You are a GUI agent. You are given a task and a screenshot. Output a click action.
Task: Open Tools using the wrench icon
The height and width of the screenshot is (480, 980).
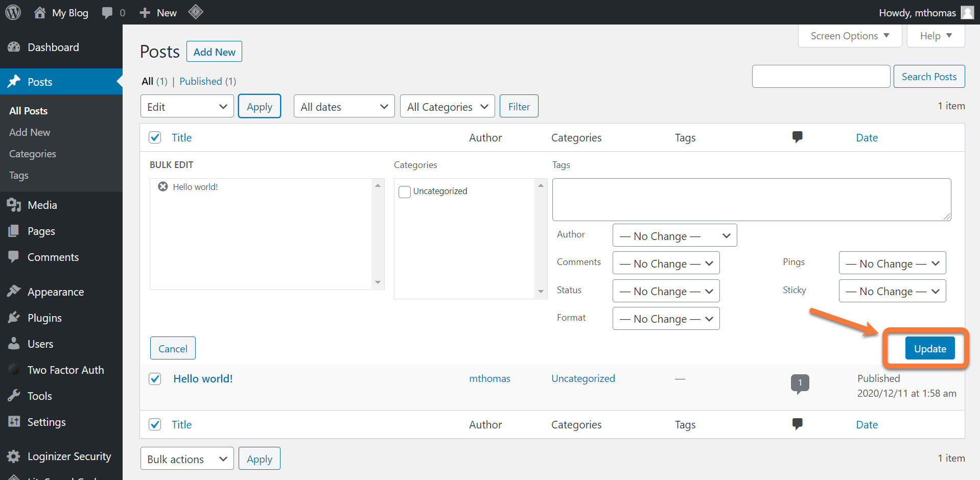14,395
